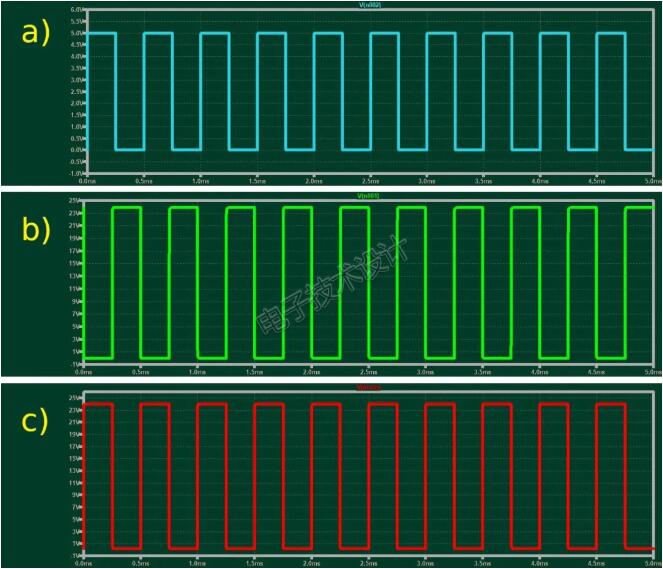Screen dimensions: 663x569
Task: Click the -1.0V mark on plot a's axis
Action: 77,173
